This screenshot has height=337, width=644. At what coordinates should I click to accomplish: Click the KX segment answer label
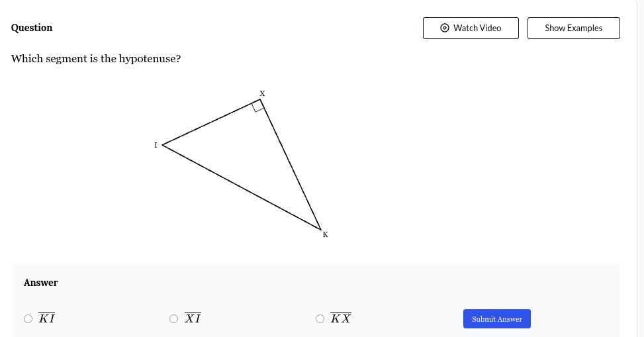coord(340,318)
